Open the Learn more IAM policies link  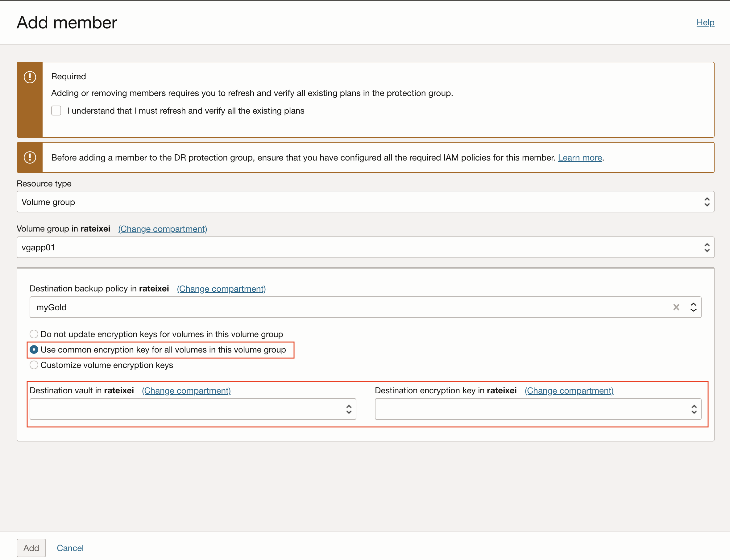coord(580,157)
